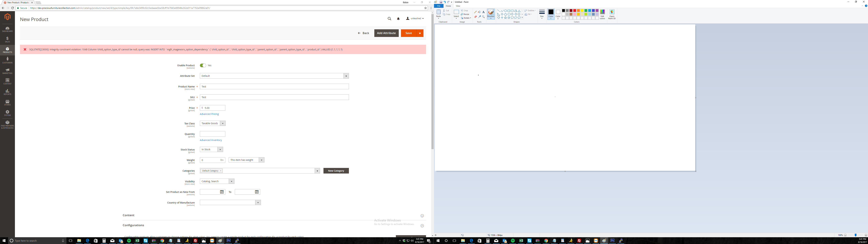Viewport: 868px width, 244px height.
Task: Click the Quantity input field
Action: [x=213, y=134]
